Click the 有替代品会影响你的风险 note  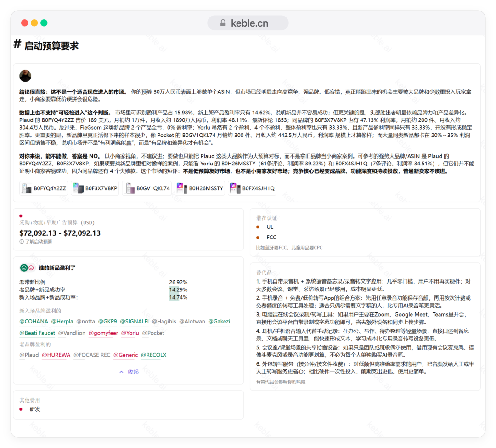click(x=281, y=382)
